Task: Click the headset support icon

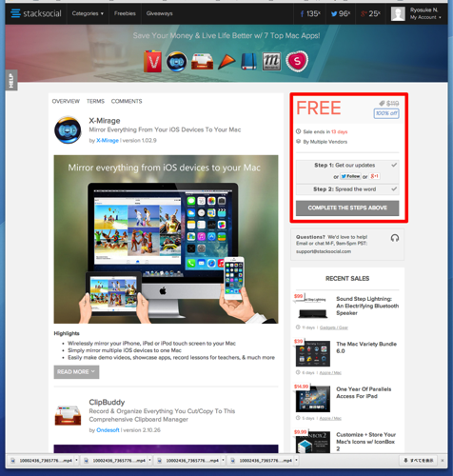Action: click(x=395, y=238)
